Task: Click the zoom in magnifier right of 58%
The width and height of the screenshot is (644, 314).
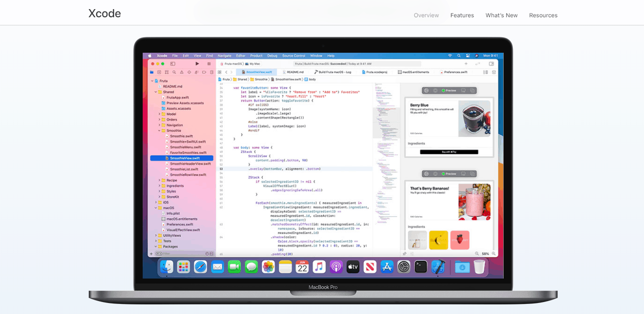Action: click(494, 254)
